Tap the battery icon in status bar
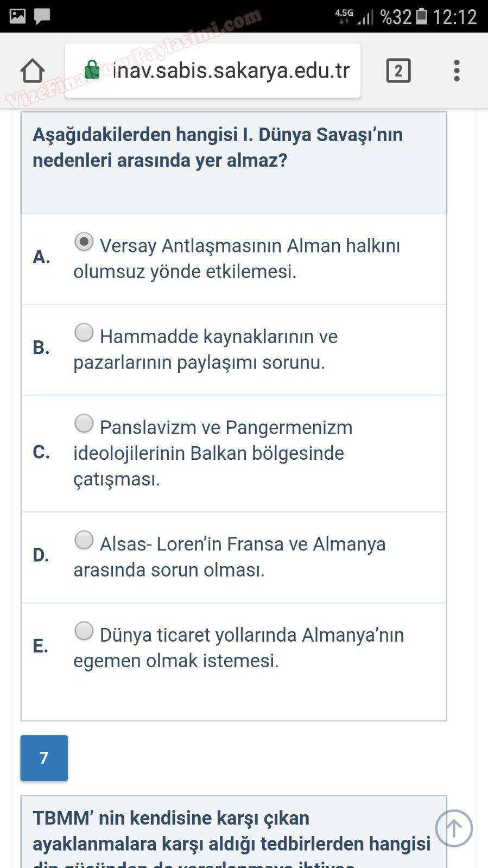488x868 pixels. click(x=421, y=17)
